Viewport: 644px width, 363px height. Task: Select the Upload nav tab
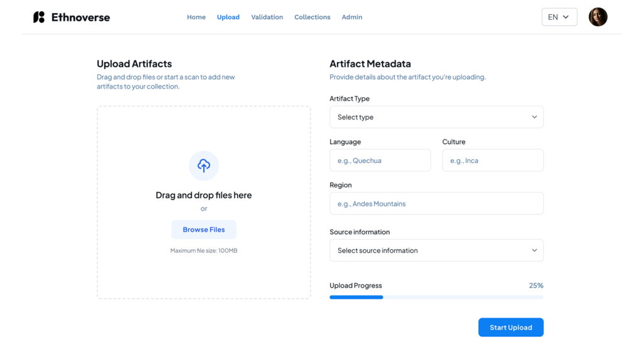tap(228, 17)
